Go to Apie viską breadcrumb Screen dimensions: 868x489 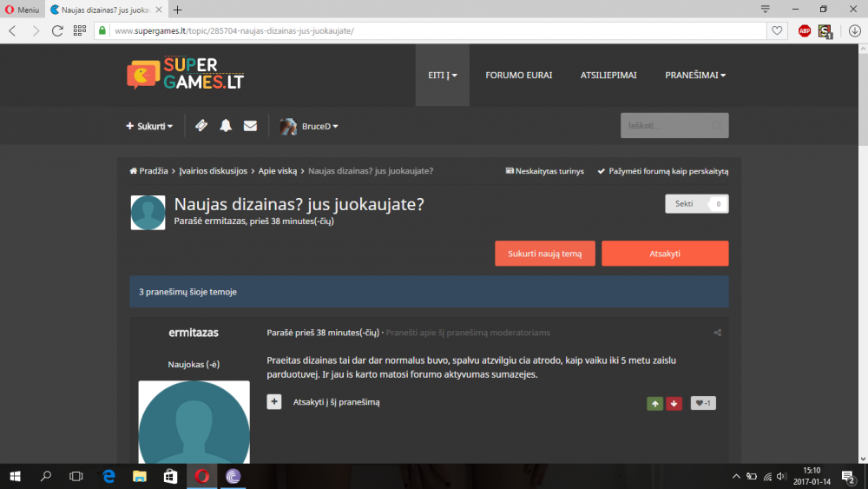(278, 171)
